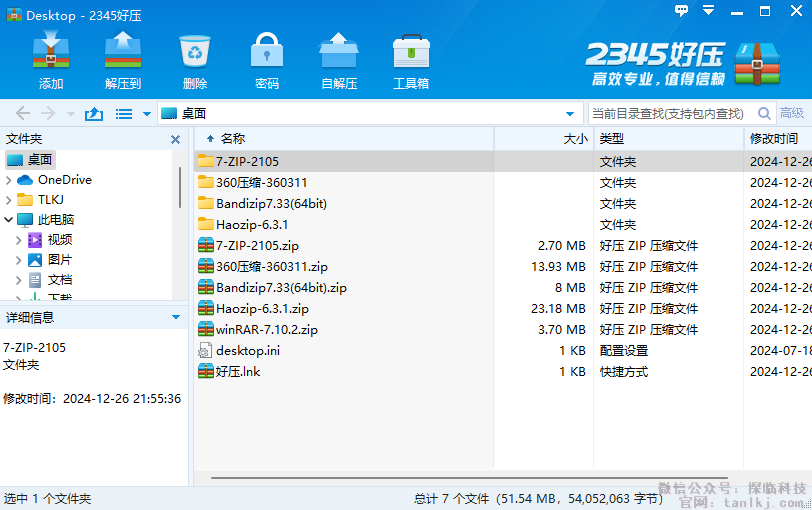Screen dimensions: 812x510
Task: Open 高级 advanced search link
Action: point(792,113)
